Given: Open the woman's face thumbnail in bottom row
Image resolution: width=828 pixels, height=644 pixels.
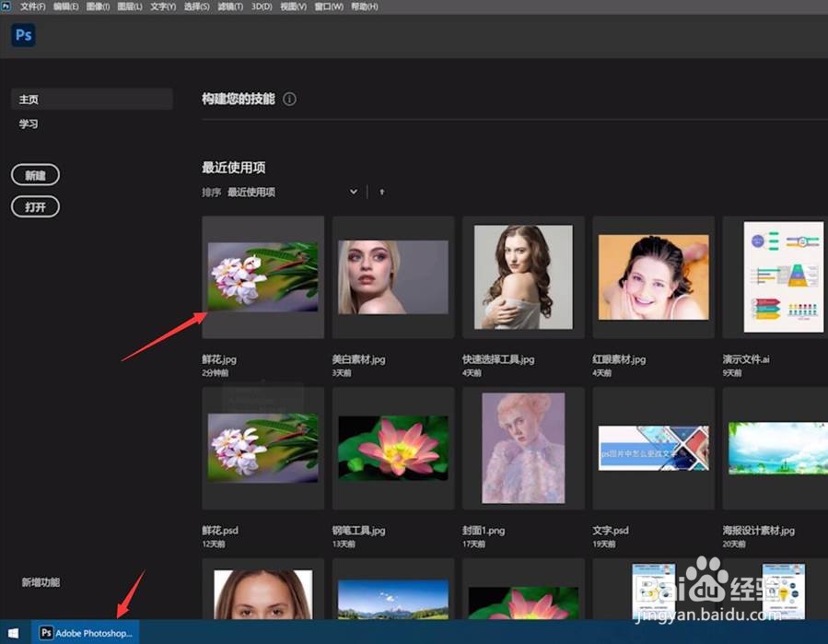Looking at the screenshot, I should click(263, 589).
